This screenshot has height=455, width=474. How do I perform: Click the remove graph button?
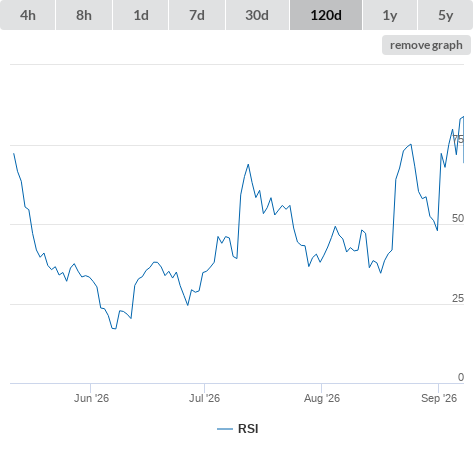[426, 45]
